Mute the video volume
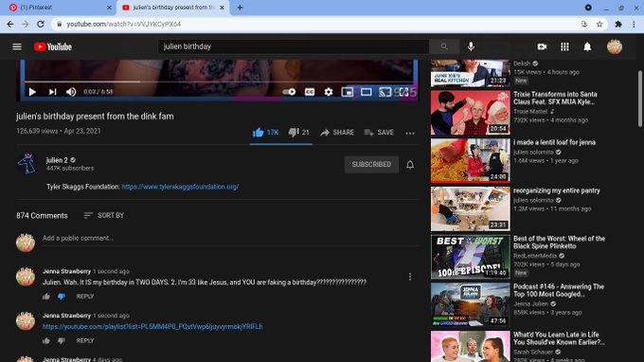Viewport: 644px width, 362px height. 71,92
